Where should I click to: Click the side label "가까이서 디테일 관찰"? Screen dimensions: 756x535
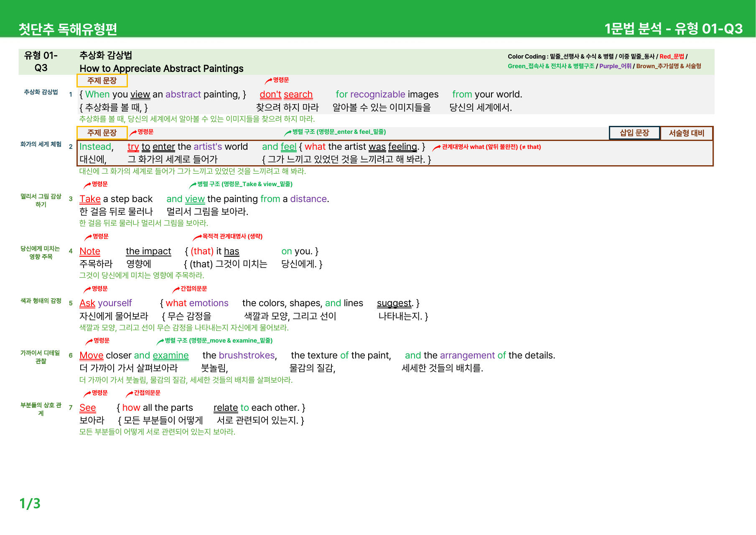tap(41, 357)
